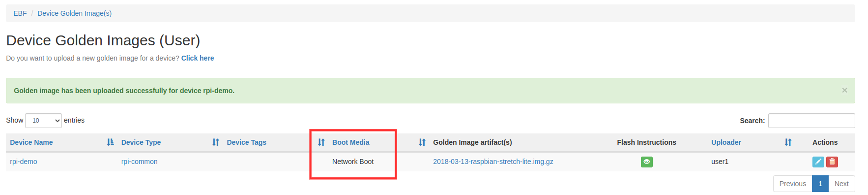The height and width of the screenshot is (195, 868).
Task: Select page 1 in pagination
Action: [820, 184]
